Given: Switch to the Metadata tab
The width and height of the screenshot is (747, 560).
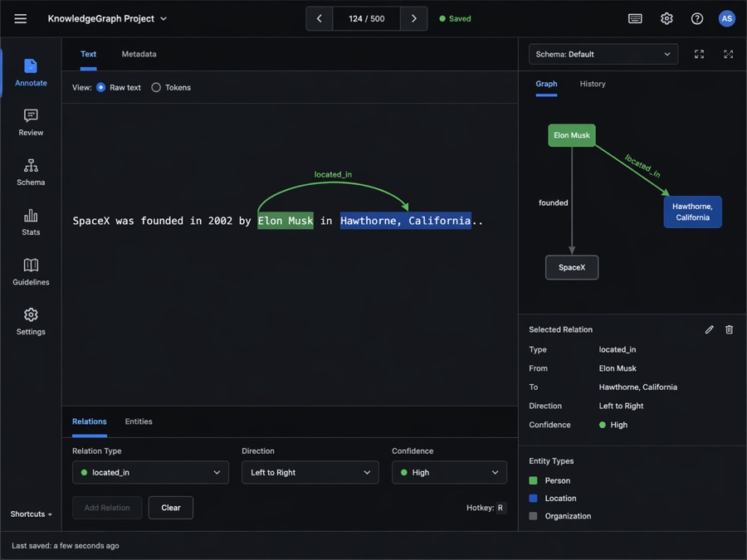Looking at the screenshot, I should pyautogui.click(x=139, y=54).
